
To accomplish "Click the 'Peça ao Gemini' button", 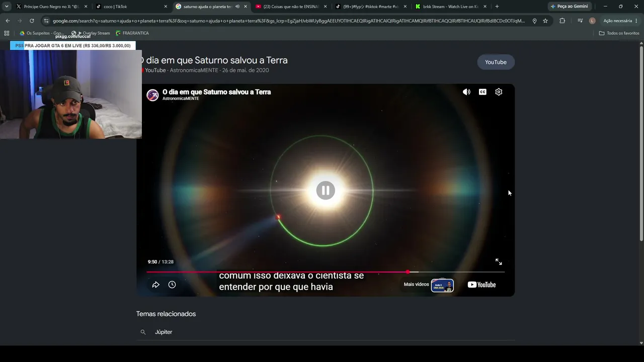I will pos(570,7).
